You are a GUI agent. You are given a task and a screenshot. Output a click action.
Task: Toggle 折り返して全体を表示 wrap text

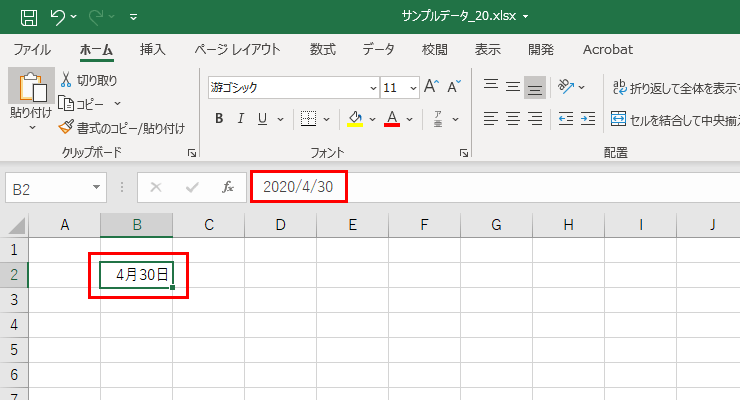point(676,88)
